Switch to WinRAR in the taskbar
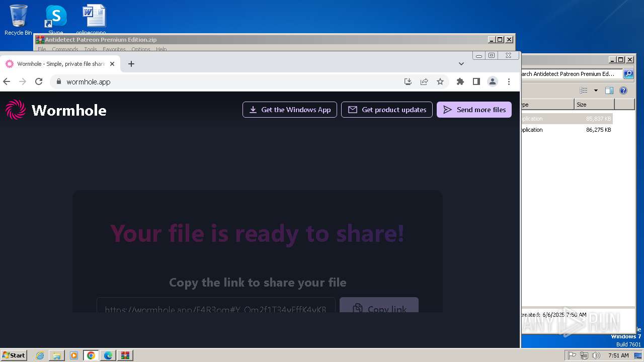Viewport: 644px width, 362px height. pos(125,355)
